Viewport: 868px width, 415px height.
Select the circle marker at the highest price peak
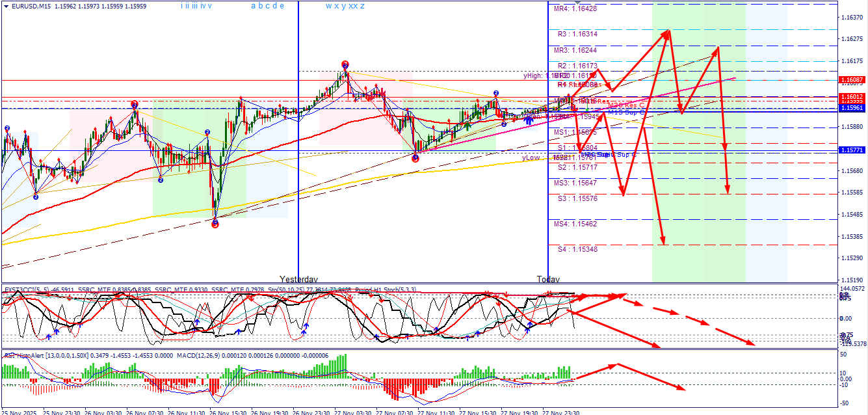[x=345, y=65]
